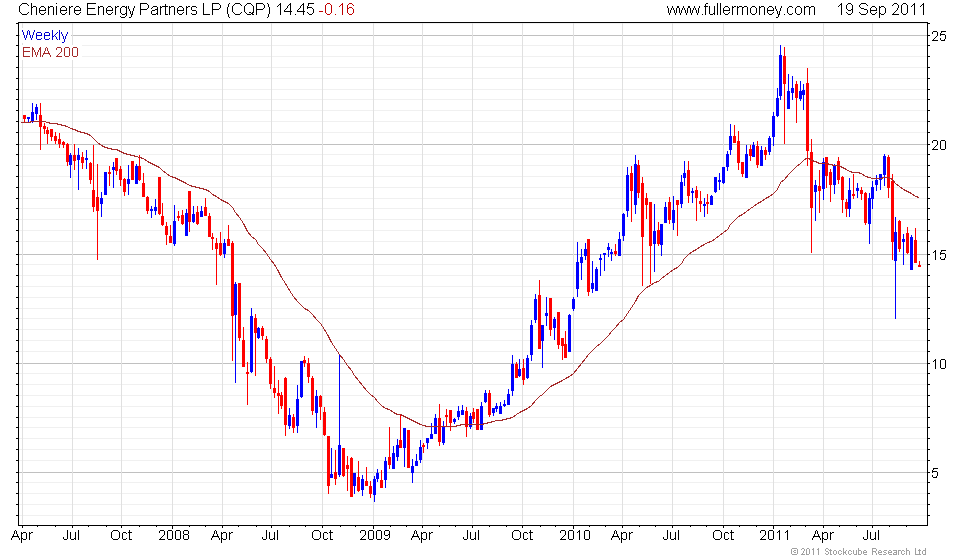Click the chart title 'Cheniere Energy Partners LP (CQP)'

[x=145, y=10]
